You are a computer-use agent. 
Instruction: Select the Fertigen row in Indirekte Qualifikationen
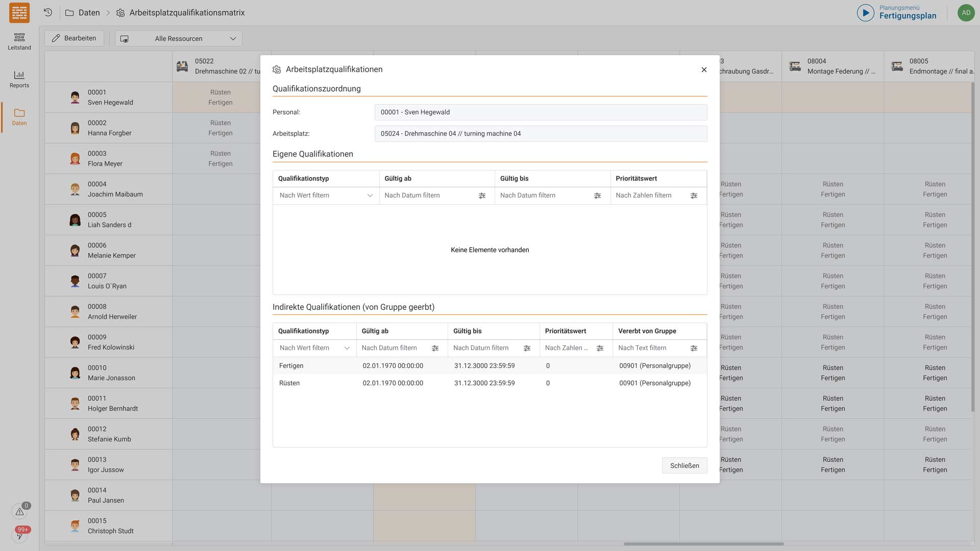[x=490, y=366]
